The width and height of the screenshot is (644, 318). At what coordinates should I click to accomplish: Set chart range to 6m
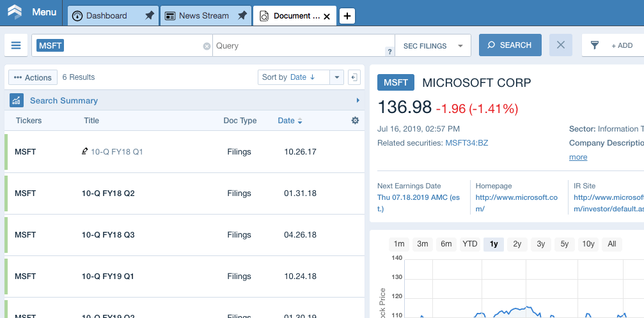[446, 244]
